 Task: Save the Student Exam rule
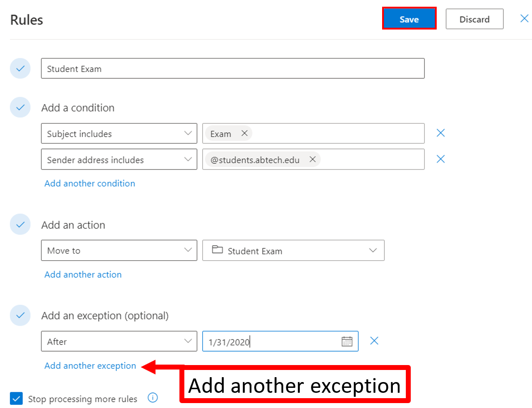point(409,19)
